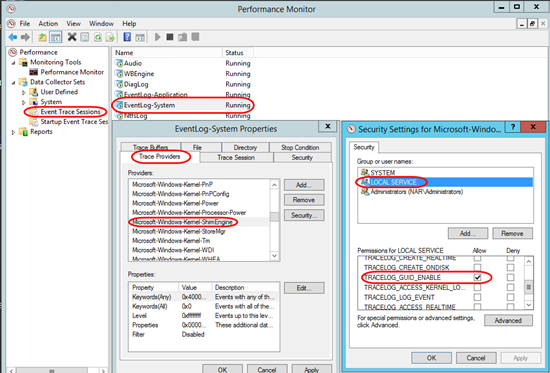Uncheck Allow for TRACELOG_GUID_ENABLE

(477, 277)
